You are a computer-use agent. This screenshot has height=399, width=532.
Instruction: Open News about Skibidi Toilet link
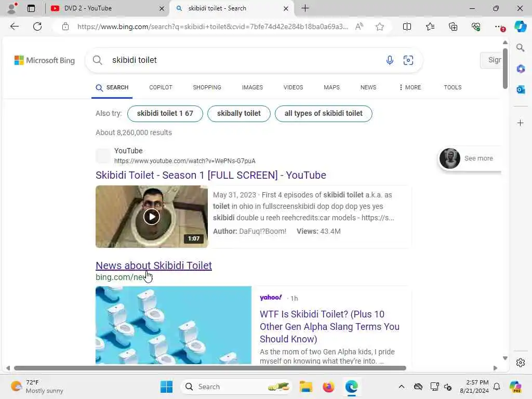[154, 265]
